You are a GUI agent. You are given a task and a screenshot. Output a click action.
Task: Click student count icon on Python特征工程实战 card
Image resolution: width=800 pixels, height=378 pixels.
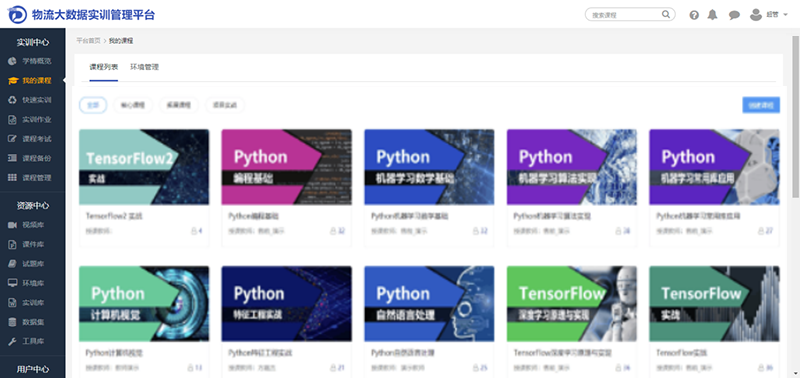click(x=333, y=367)
